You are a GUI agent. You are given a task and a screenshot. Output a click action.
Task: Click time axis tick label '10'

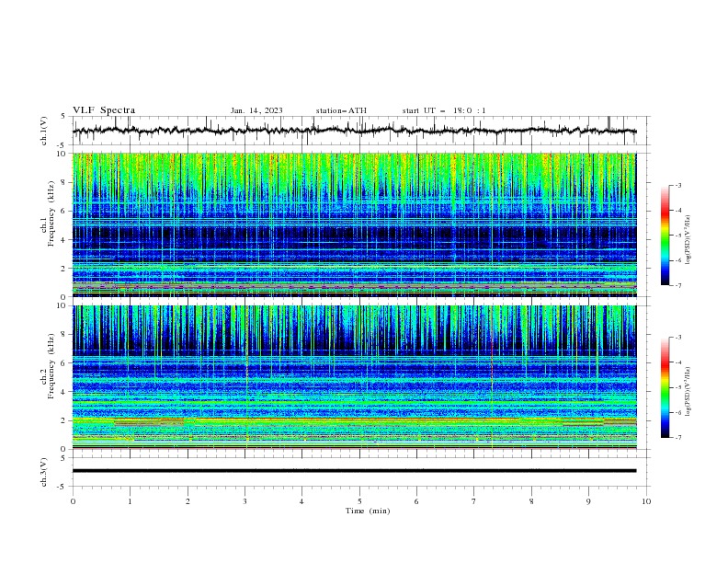click(x=646, y=501)
